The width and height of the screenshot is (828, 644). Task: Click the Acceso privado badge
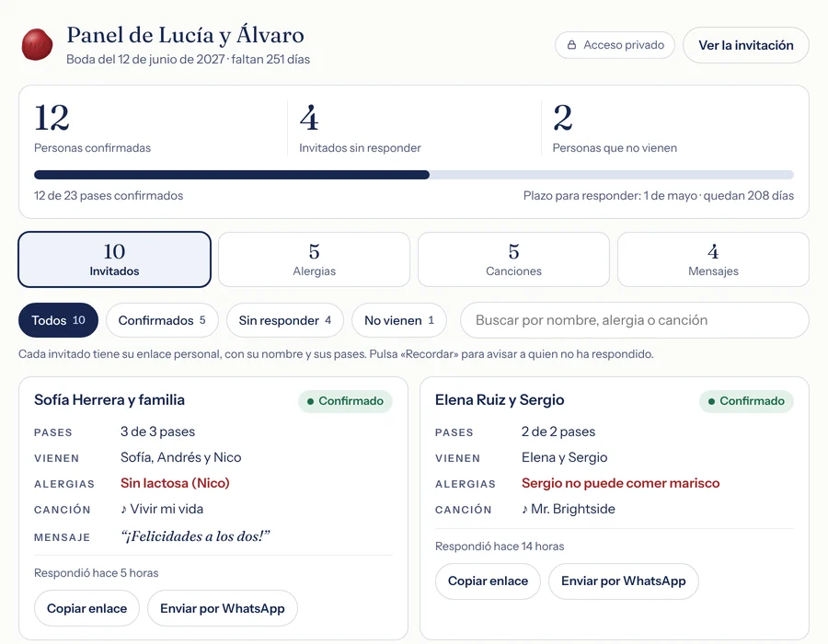click(x=615, y=45)
